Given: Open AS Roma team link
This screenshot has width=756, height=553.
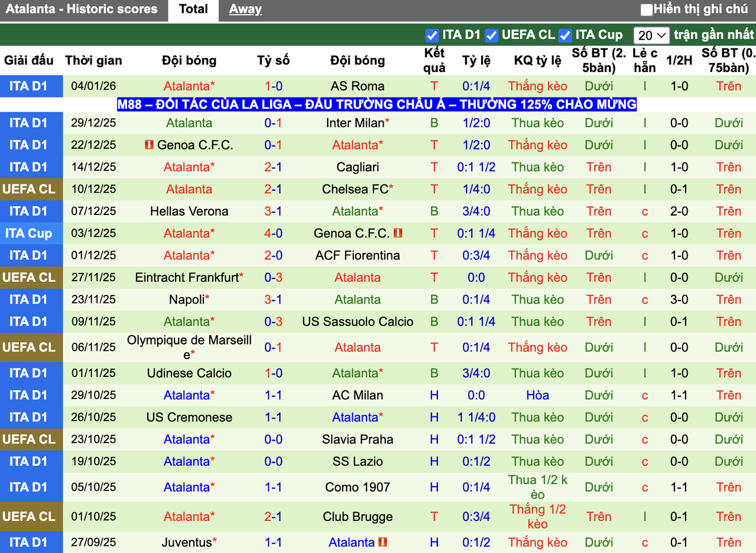Looking at the screenshot, I should [358, 86].
